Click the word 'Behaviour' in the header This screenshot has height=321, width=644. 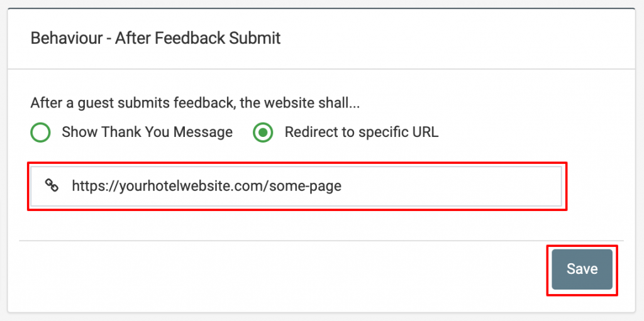point(66,38)
